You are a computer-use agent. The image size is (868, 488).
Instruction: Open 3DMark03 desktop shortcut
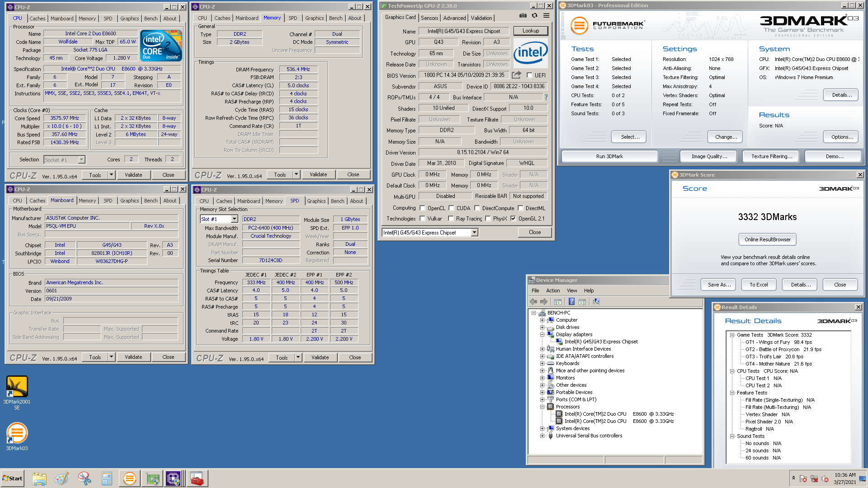pos(17,436)
